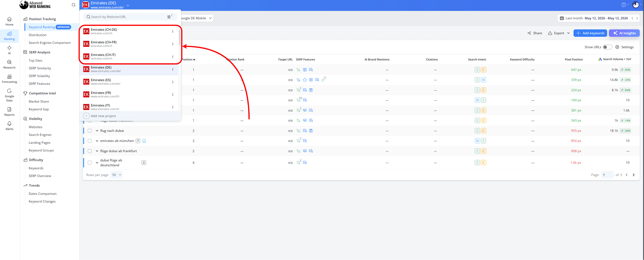The image size is (644, 260).
Task: Open the project filter sliders icon
Action: point(169,17)
